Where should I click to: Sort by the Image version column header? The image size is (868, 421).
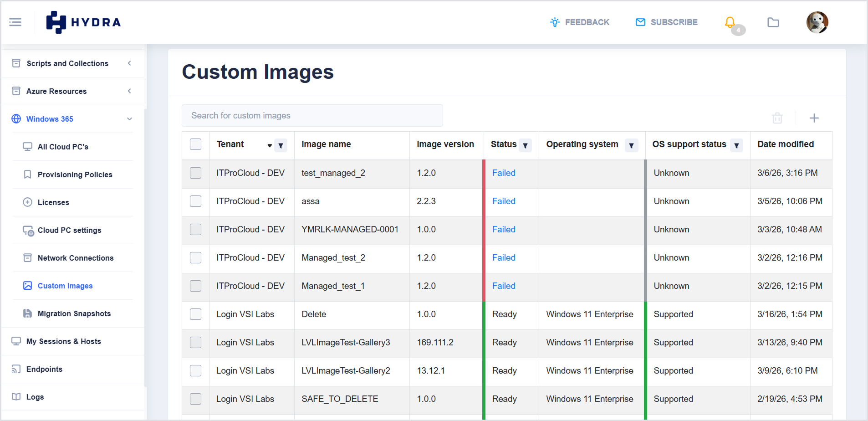(445, 144)
